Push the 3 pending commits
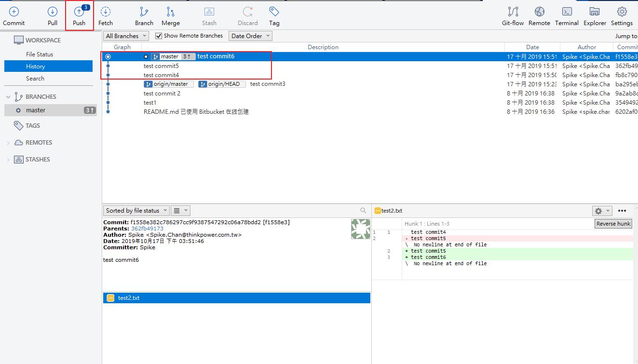The height and width of the screenshot is (364, 638). tap(79, 16)
